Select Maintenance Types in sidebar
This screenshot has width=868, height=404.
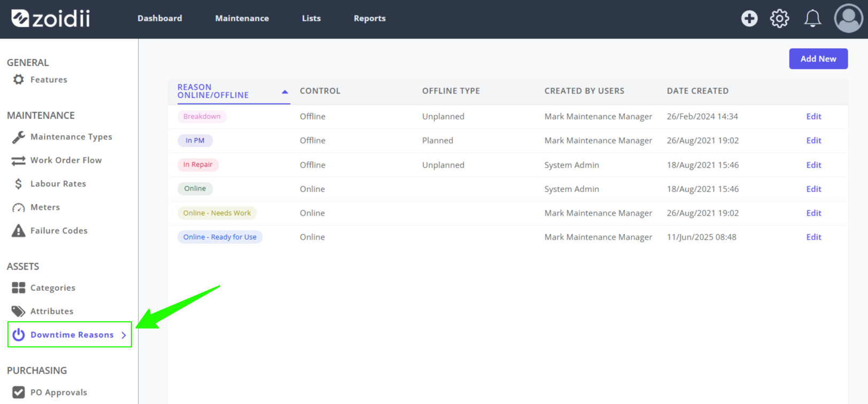(71, 137)
